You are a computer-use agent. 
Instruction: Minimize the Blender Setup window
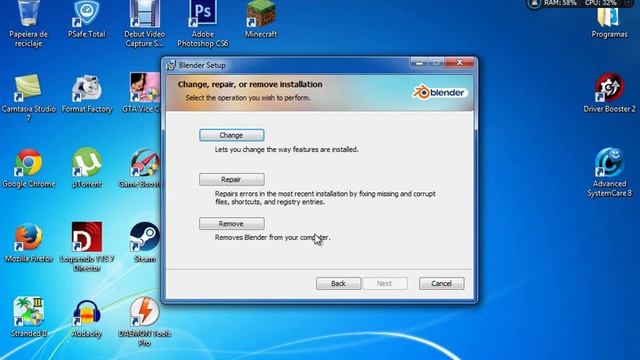tap(419, 62)
